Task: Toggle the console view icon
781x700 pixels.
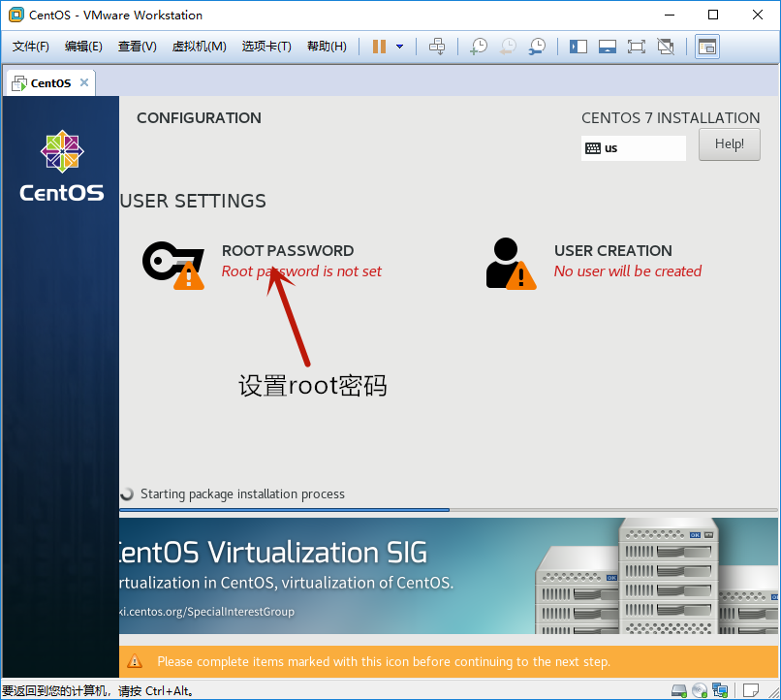Action: [706, 47]
